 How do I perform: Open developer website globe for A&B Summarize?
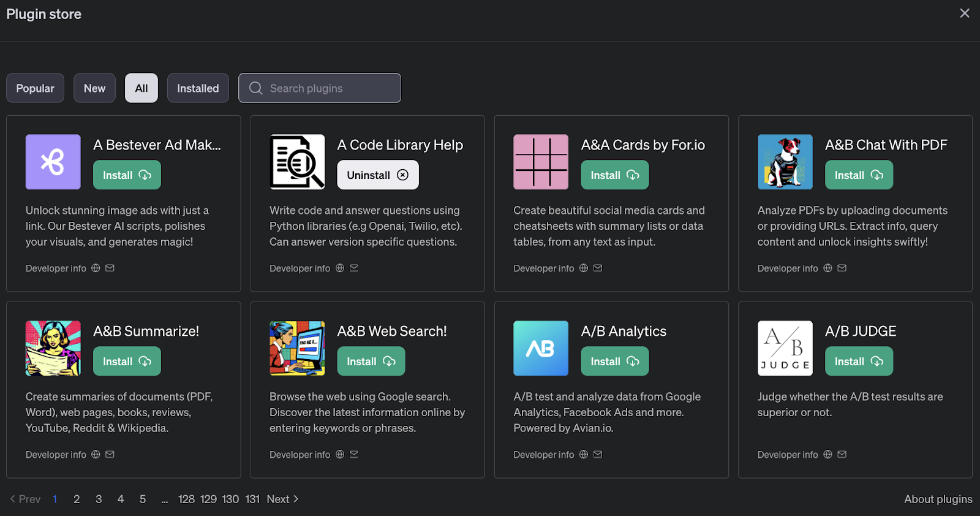(96, 454)
